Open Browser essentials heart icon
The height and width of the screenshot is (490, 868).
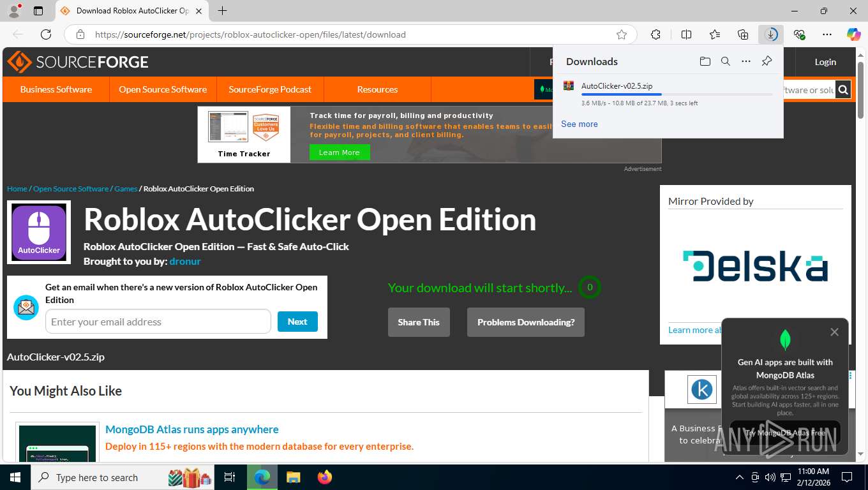[x=799, y=34]
